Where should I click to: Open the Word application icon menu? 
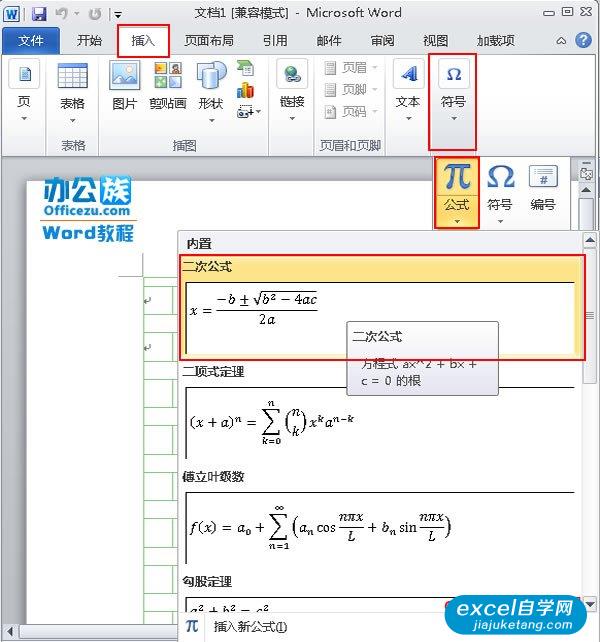pos(11,14)
